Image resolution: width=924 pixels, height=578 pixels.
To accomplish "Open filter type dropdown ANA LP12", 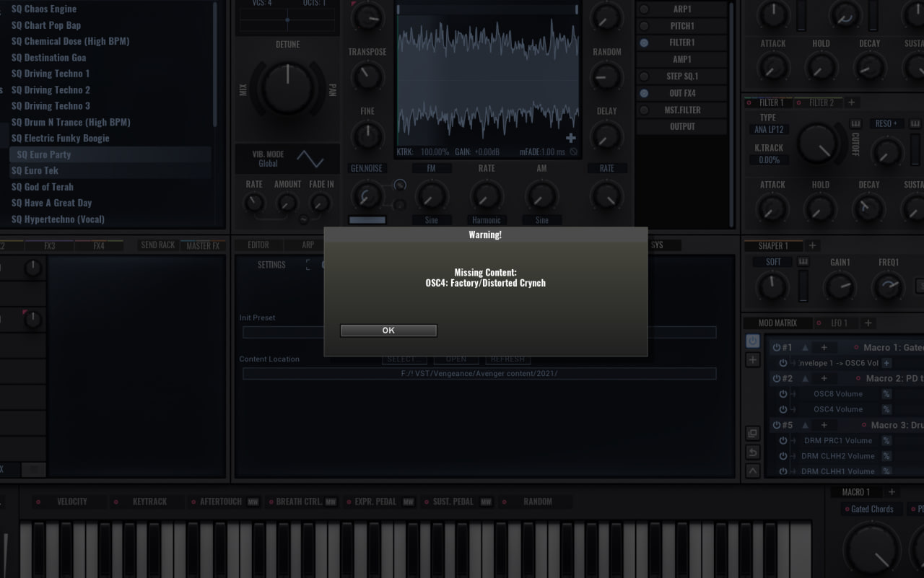I will pyautogui.click(x=768, y=130).
